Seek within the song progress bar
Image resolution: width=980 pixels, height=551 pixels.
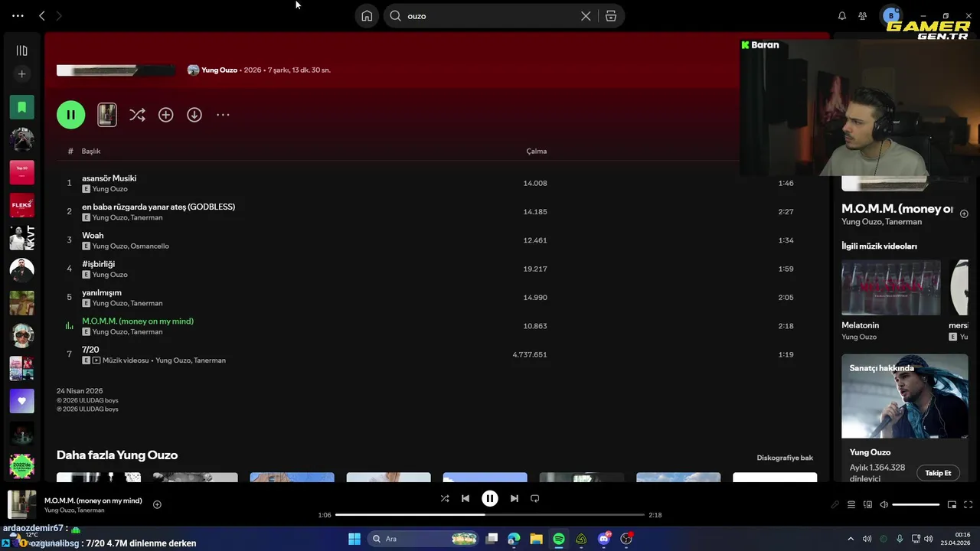click(490, 515)
